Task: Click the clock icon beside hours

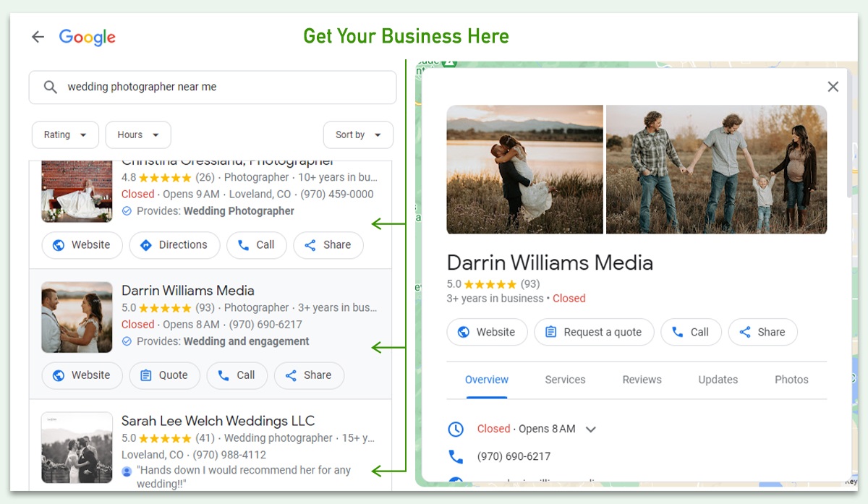Action: coord(456,430)
